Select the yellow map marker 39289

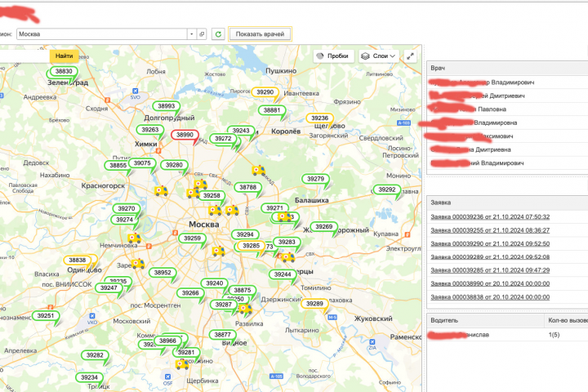(314, 304)
